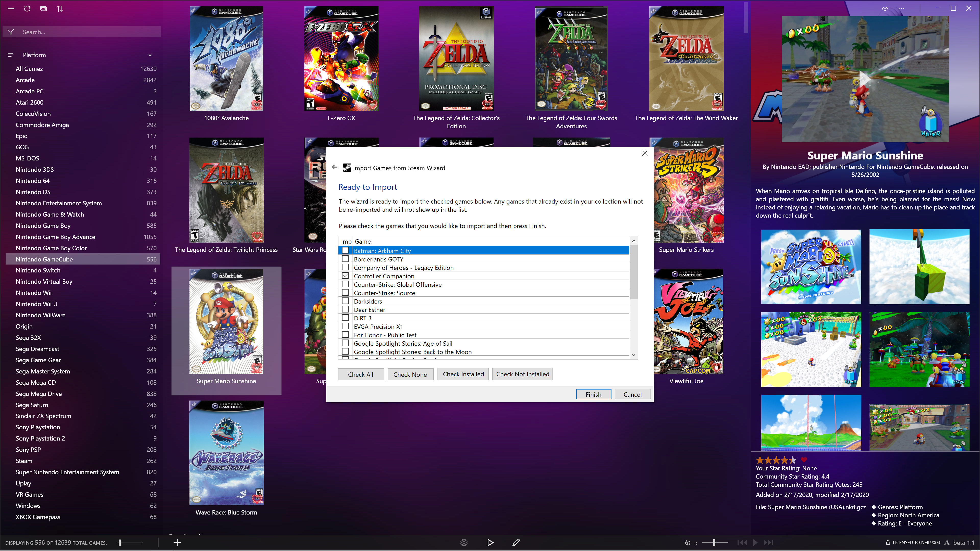Viewport: 980px width, 551px height.
Task: Click the music volume slider
Action: (715, 543)
